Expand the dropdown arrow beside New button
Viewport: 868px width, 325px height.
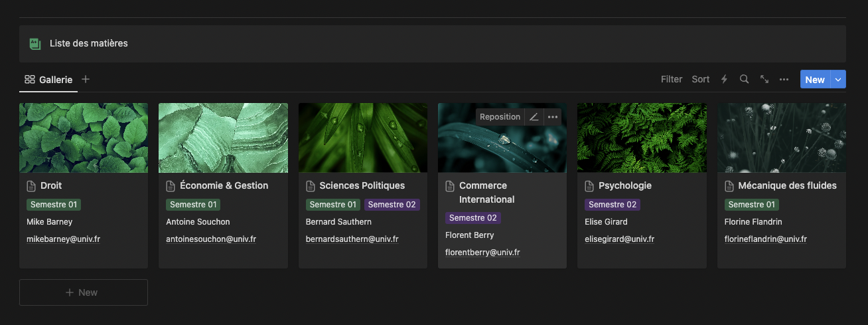point(838,79)
